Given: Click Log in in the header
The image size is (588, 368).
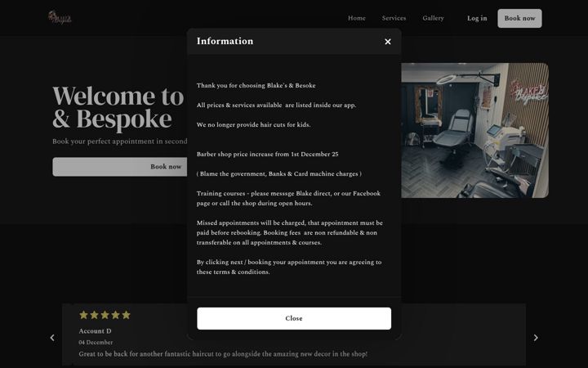Looking at the screenshot, I should point(477,18).
